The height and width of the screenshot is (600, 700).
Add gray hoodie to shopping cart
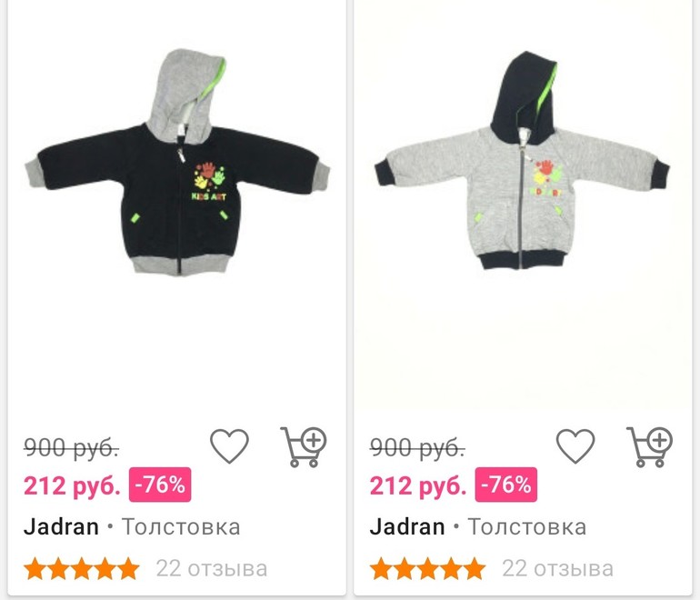click(x=650, y=447)
